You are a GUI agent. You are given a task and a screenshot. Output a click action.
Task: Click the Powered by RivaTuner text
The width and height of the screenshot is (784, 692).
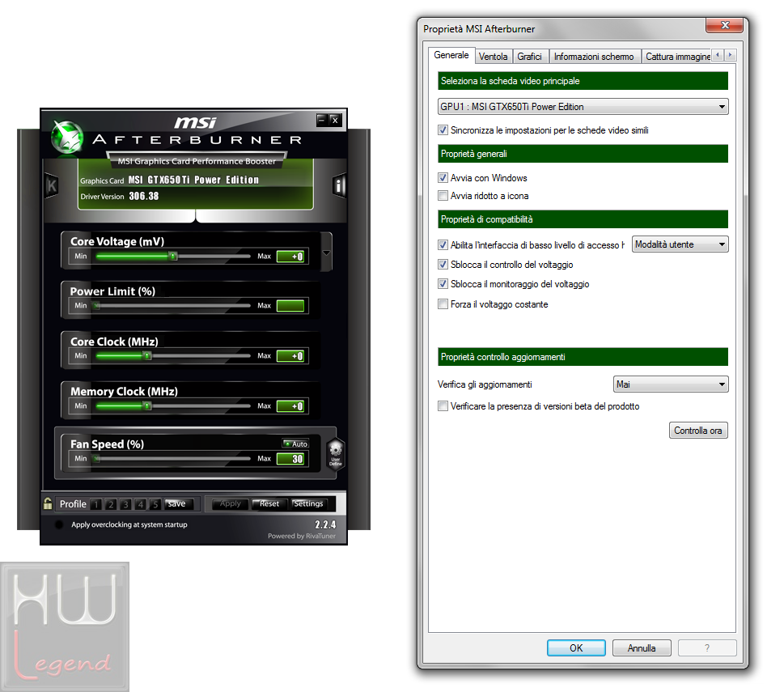point(302,536)
